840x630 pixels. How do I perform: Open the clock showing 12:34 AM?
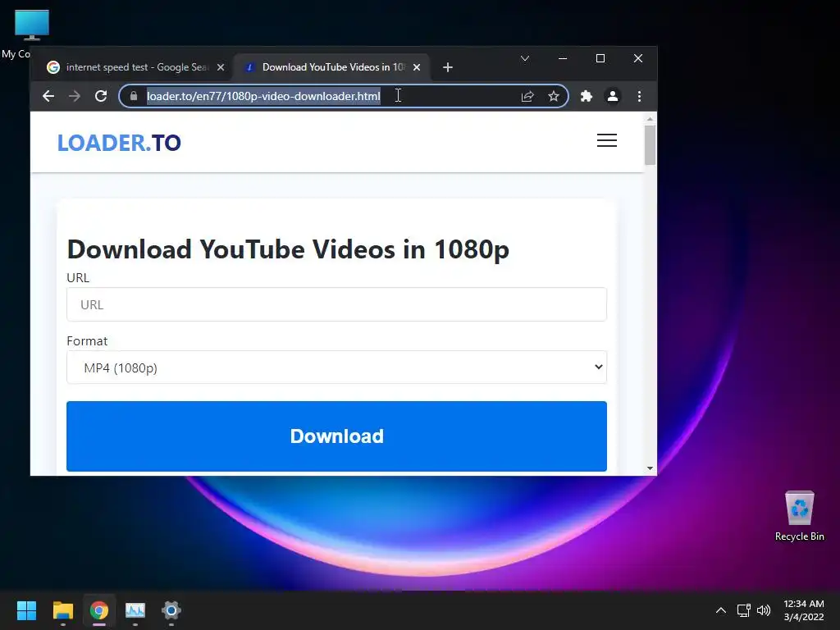804,610
